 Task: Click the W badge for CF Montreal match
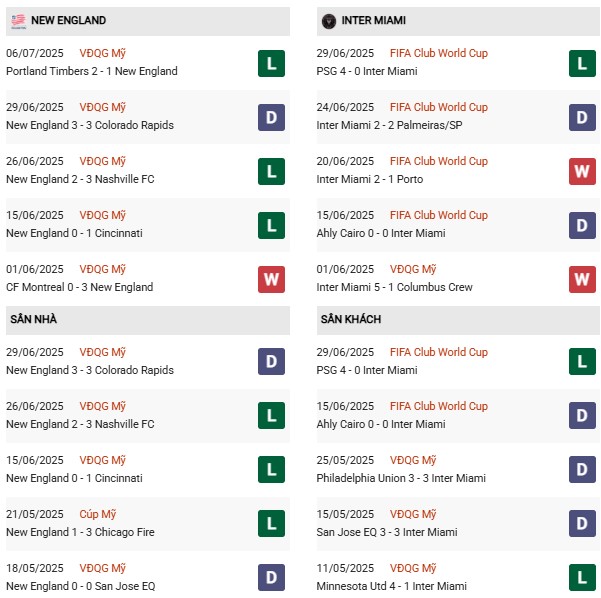tap(270, 279)
